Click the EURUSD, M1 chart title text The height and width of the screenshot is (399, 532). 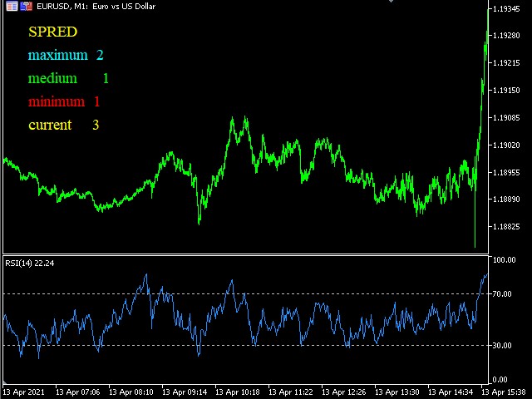(96, 6)
